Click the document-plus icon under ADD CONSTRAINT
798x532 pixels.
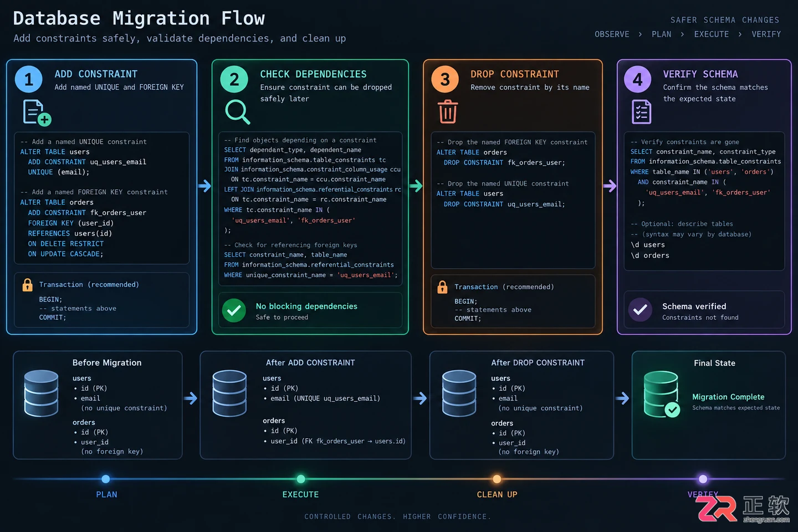[37, 112]
